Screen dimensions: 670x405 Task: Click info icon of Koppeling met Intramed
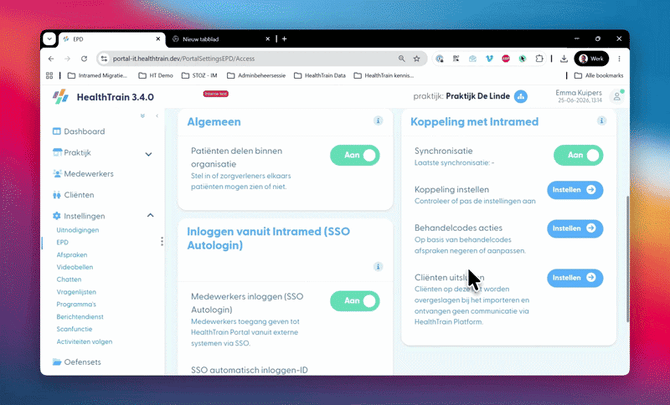tap(602, 120)
